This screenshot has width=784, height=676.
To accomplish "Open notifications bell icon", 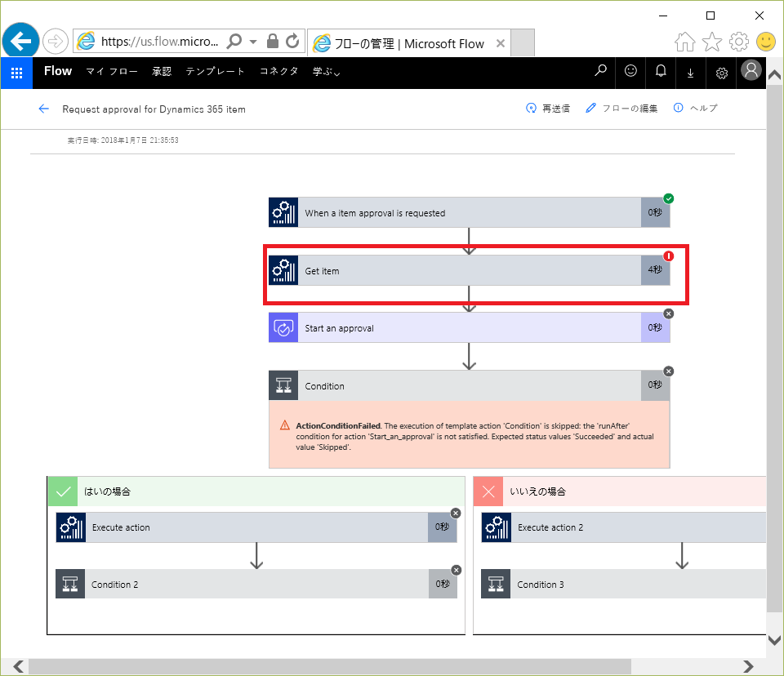I will [661, 71].
